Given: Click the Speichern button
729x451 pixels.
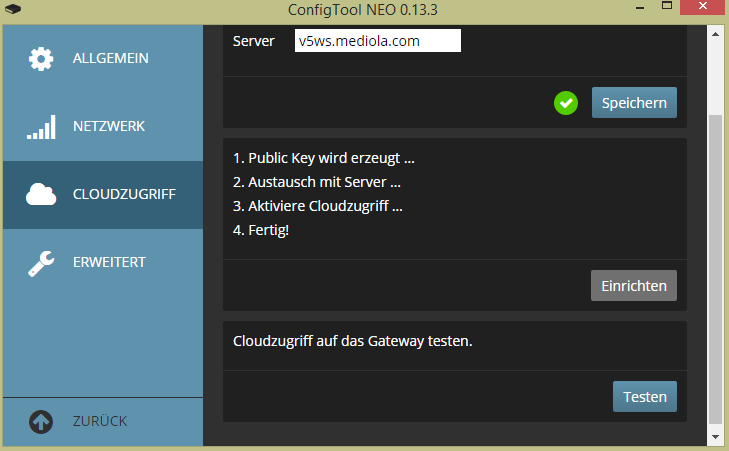Looking at the screenshot, I should pos(634,103).
